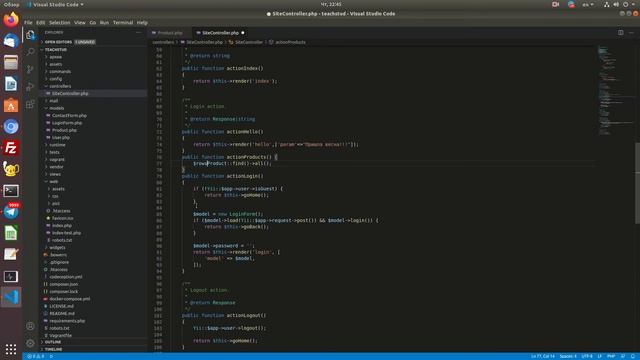Image resolution: width=640 pixels, height=360 pixels.
Task: Show Applications grid in the dock
Action: pos(11,349)
